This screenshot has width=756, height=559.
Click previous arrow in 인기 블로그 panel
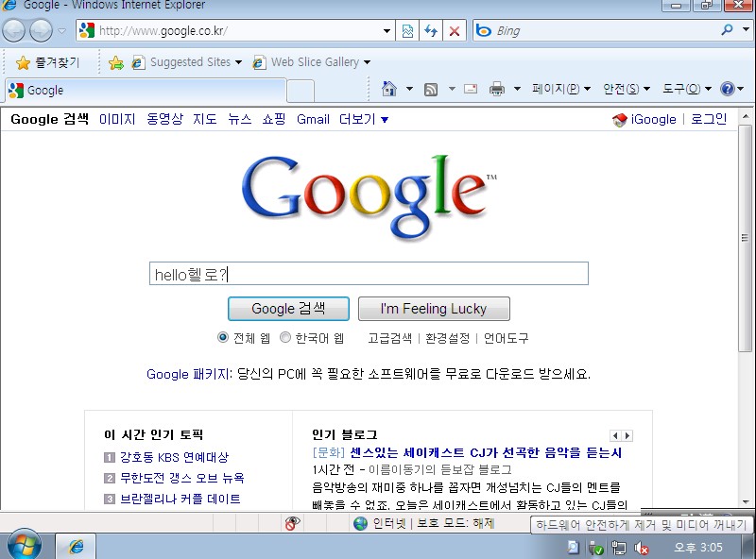point(615,435)
